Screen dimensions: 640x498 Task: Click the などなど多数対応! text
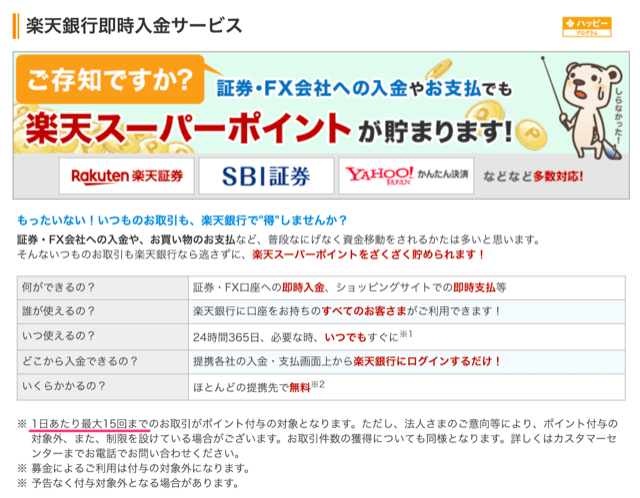click(533, 176)
